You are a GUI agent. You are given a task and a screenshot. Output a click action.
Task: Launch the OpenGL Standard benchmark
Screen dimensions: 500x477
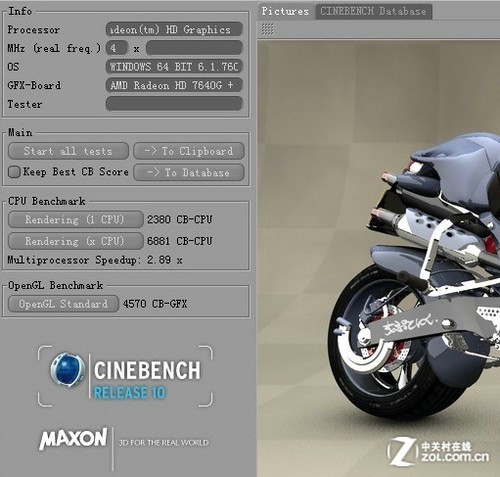coord(63,304)
